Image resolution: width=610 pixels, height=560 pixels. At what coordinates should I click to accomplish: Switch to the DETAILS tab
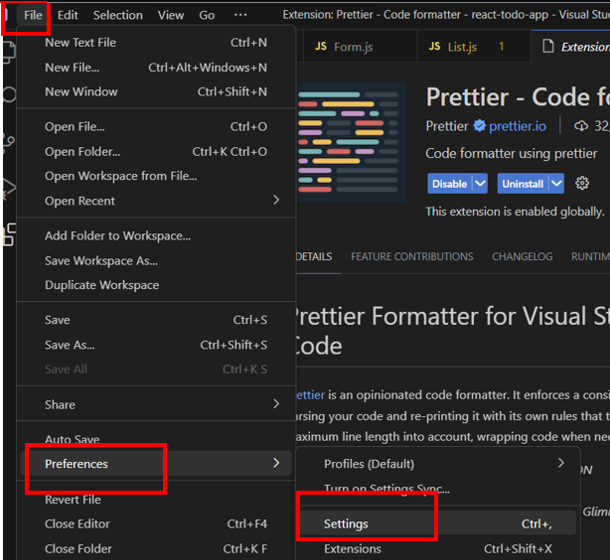pos(314,256)
